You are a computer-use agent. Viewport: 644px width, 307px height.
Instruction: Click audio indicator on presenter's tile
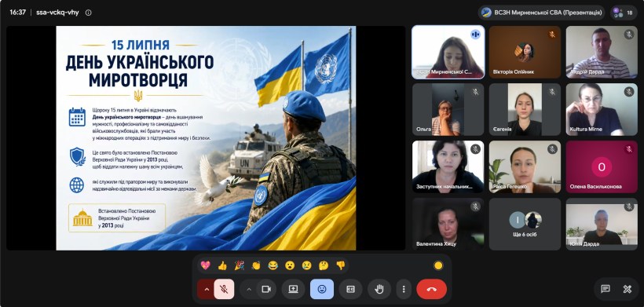[x=476, y=35]
